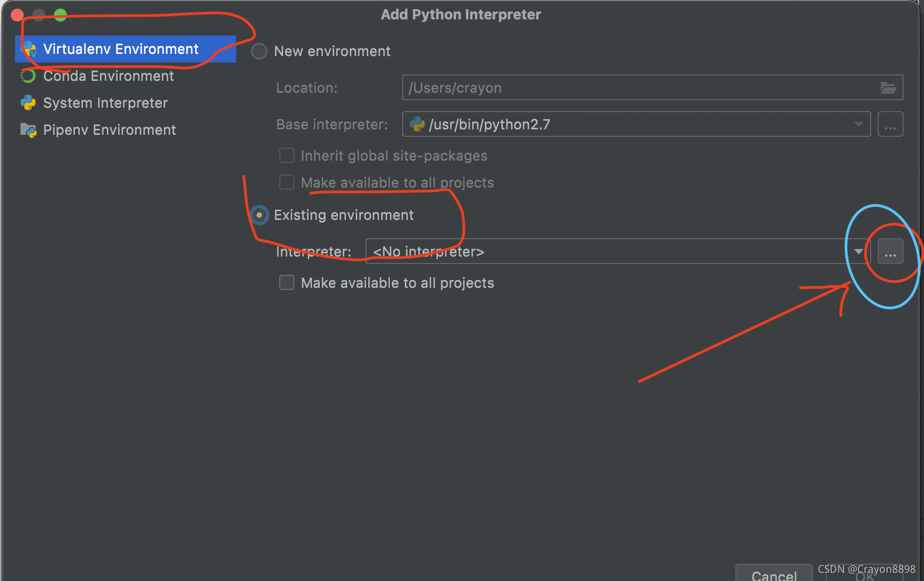Select the Virtualenv Environment icon in sidebar
The width and height of the screenshot is (924, 581).
click(x=29, y=49)
